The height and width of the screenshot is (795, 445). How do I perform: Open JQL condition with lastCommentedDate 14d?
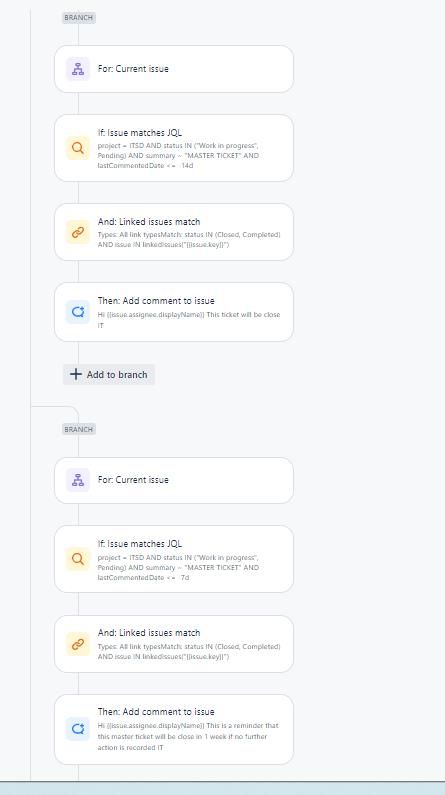174,148
